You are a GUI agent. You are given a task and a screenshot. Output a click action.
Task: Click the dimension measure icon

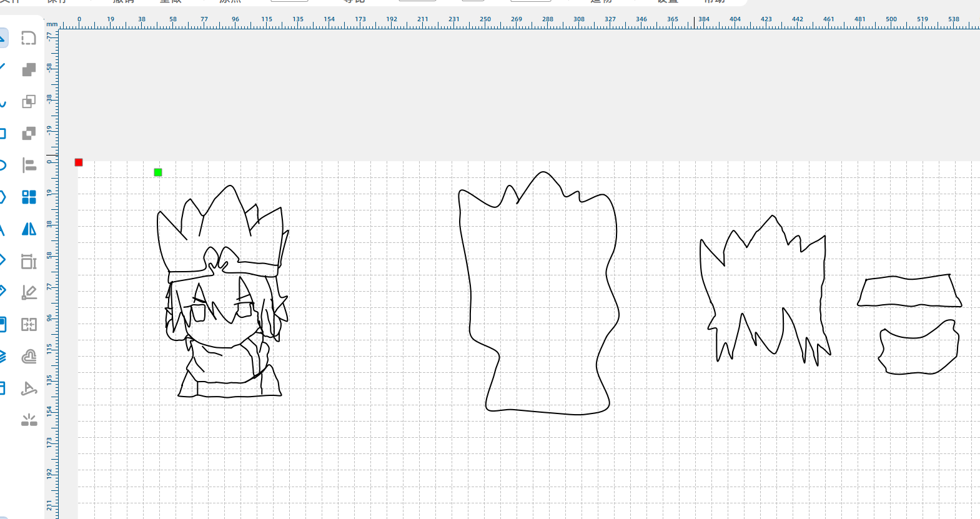29,261
